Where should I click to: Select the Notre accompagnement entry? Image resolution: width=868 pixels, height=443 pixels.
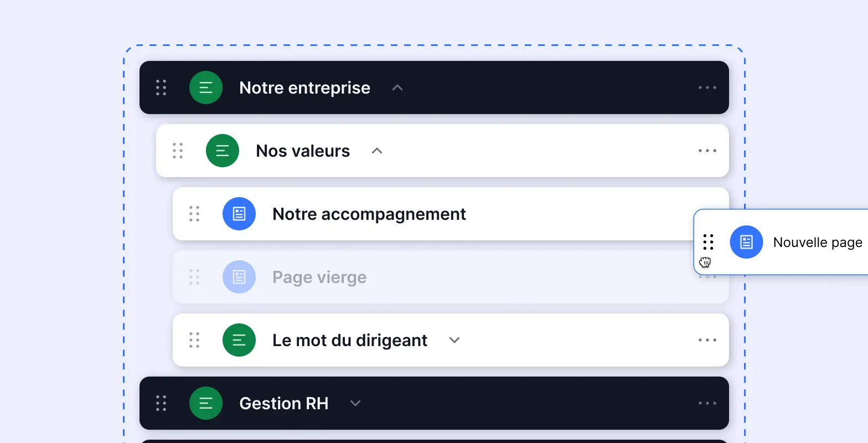[x=369, y=214]
